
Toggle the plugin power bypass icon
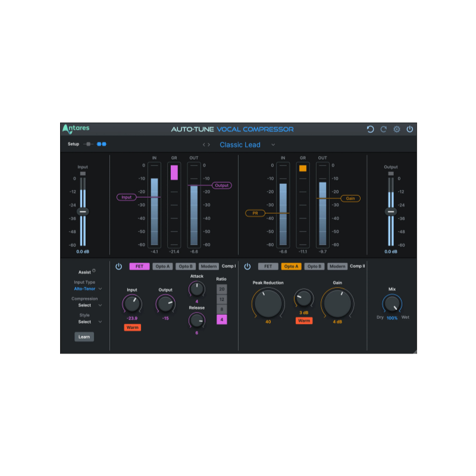(x=410, y=129)
